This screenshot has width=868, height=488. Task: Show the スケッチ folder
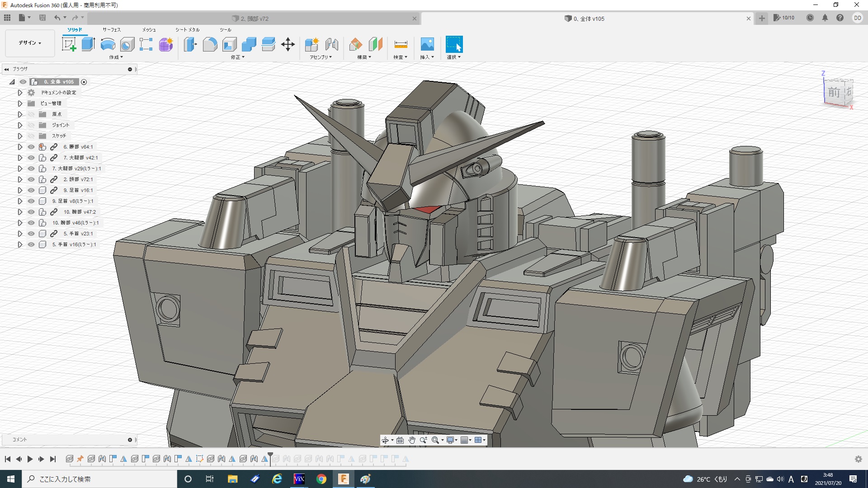(31, 136)
